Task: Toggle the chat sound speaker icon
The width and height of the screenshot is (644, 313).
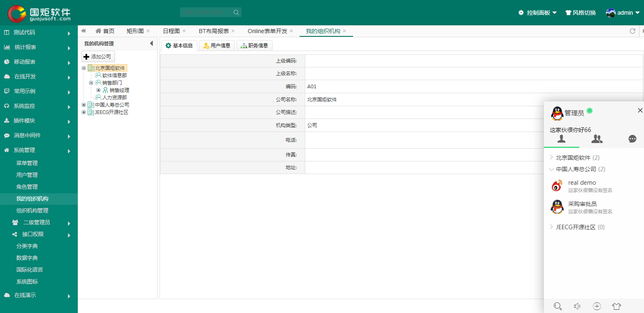Action: (577, 306)
